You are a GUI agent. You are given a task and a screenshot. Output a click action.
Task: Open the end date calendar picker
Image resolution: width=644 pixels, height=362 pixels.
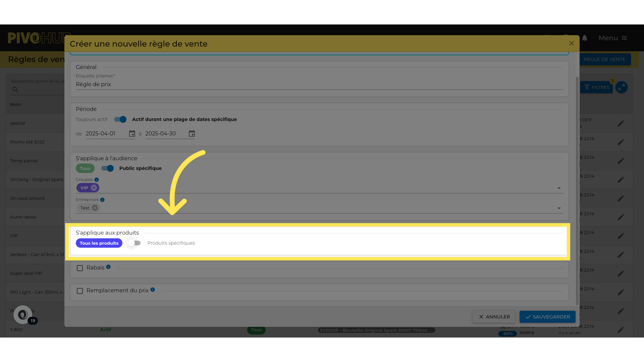(x=192, y=134)
